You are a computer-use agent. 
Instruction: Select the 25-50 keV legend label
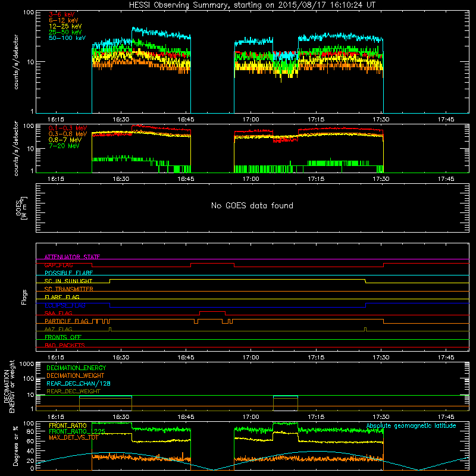pos(65,32)
